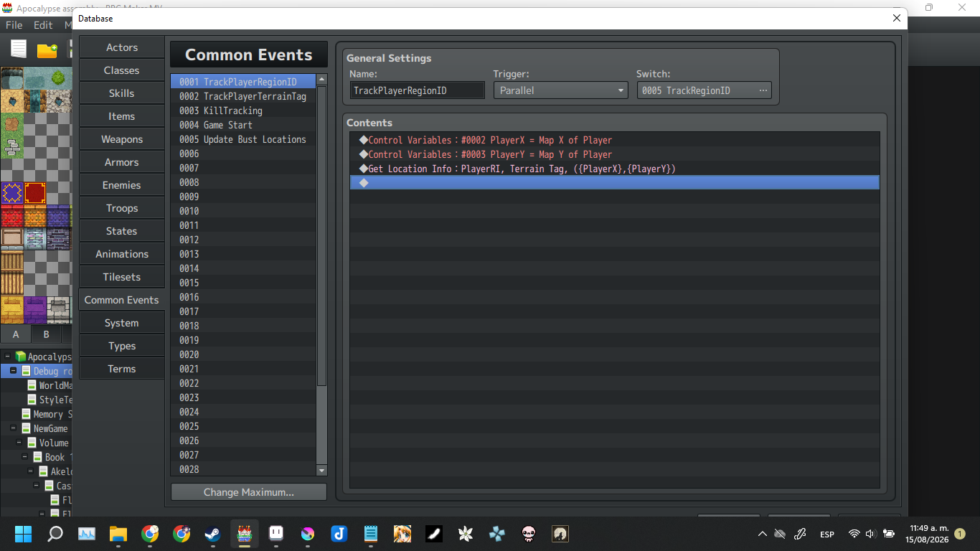Screen dimensions: 980x551
Task: Open the Edit menu
Action: [43, 25]
